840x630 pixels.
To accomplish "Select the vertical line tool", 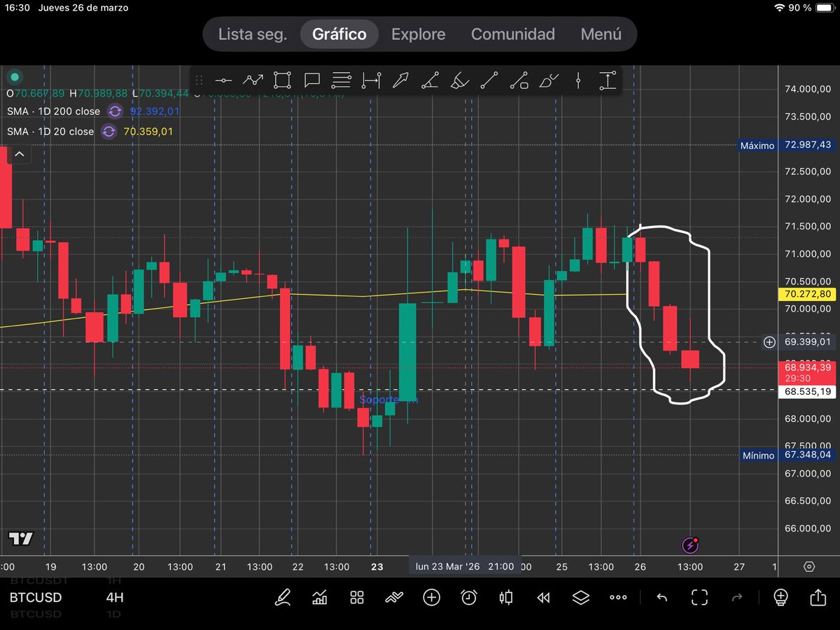I will (578, 80).
